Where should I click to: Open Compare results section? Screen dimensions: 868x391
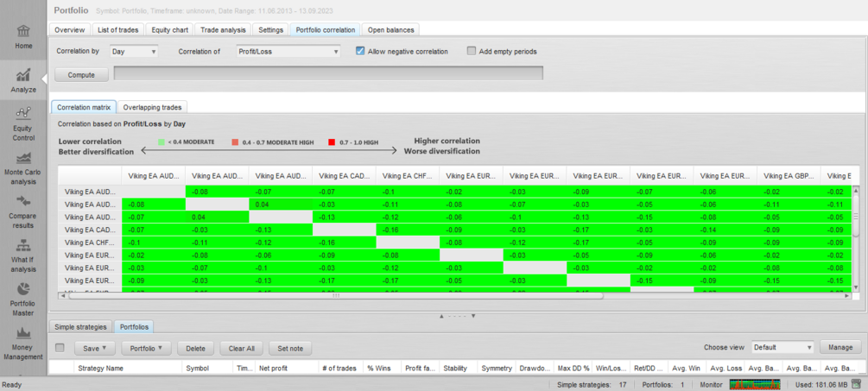tap(24, 212)
